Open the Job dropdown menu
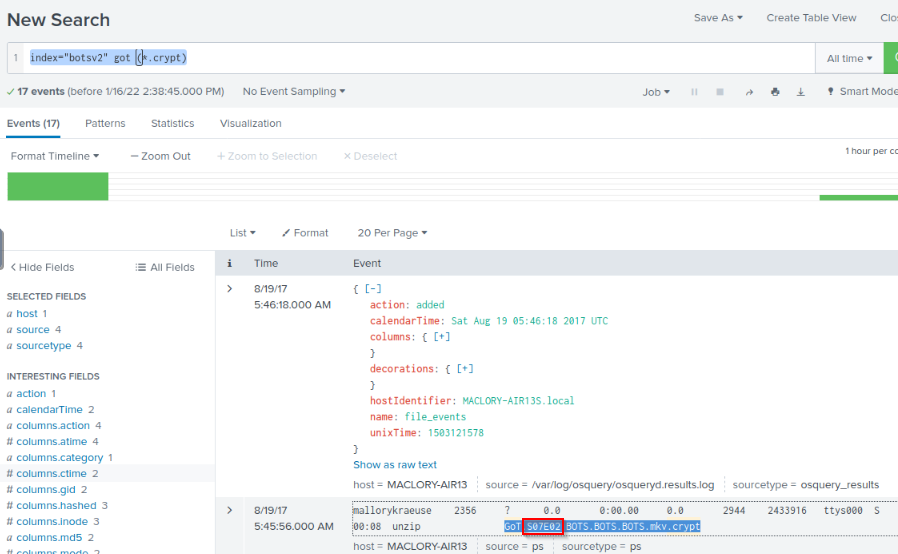The width and height of the screenshot is (898, 554). click(656, 92)
